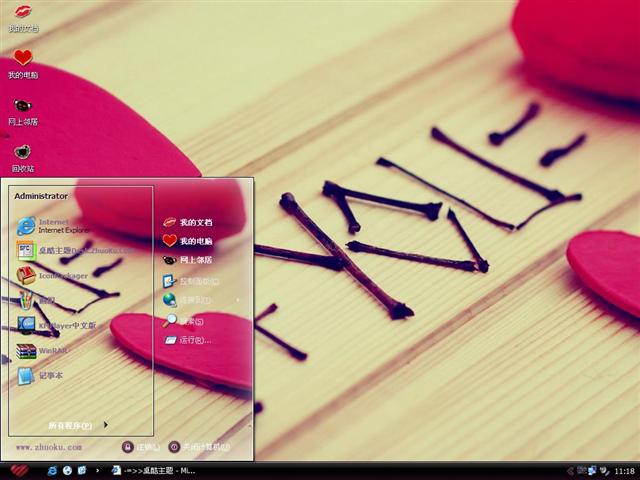Image resolution: width=640 pixels, height=480 pixels.
Task: Click the Administrator user name
Action: (x=41, y=196)
